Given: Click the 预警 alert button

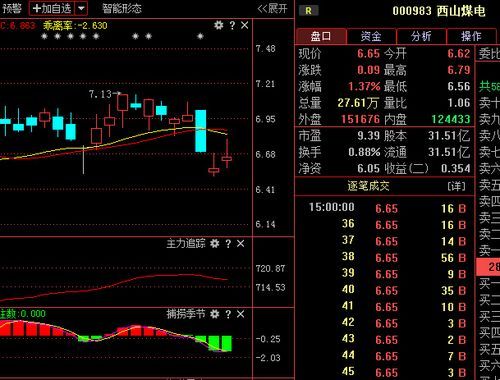Looking at the screenshot, I should coord(11,8).
